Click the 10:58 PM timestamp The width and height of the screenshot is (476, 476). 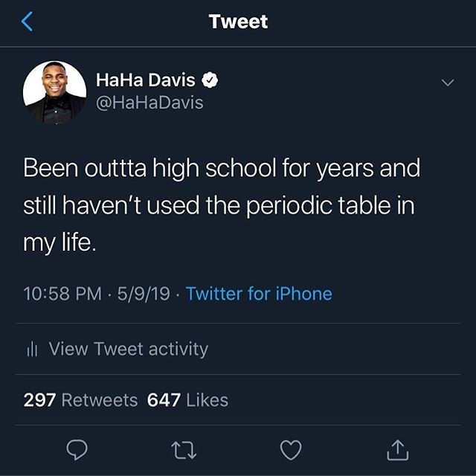pos(62,294)
